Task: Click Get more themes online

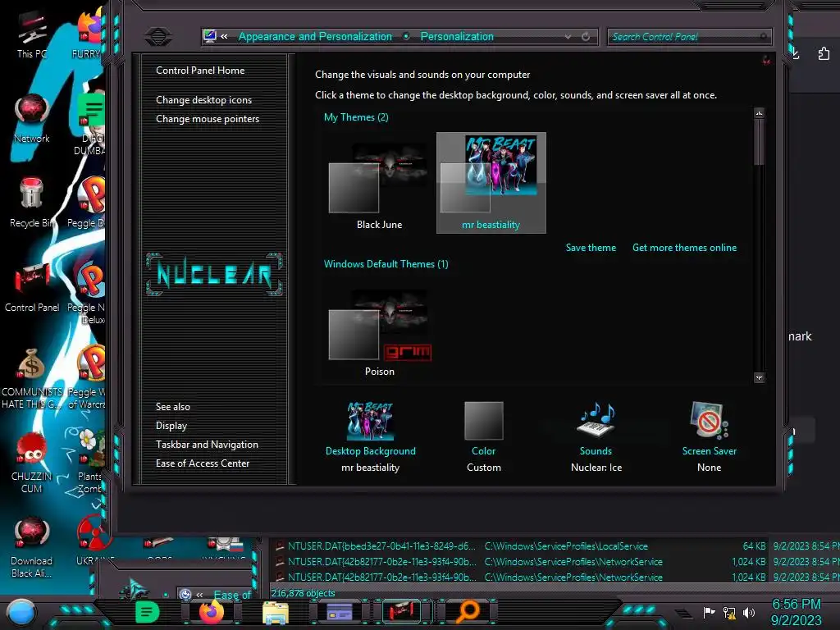Action: pyautogui.click(x=684, y=248)
